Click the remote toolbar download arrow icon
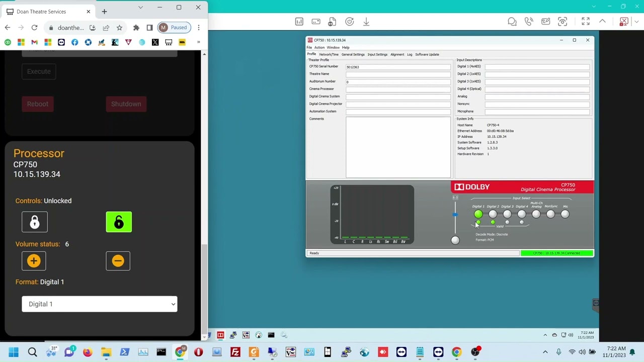 (366, 22)
